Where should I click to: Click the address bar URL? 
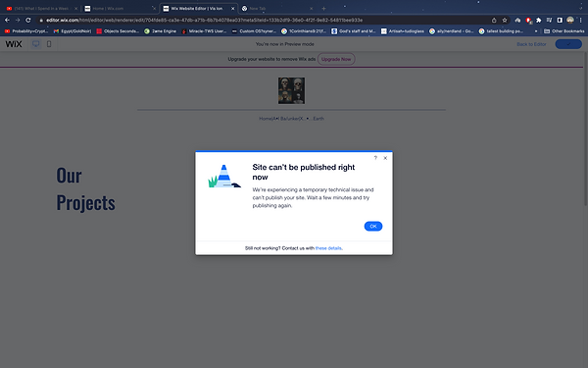pyautogui.click(x=205, y=21)
